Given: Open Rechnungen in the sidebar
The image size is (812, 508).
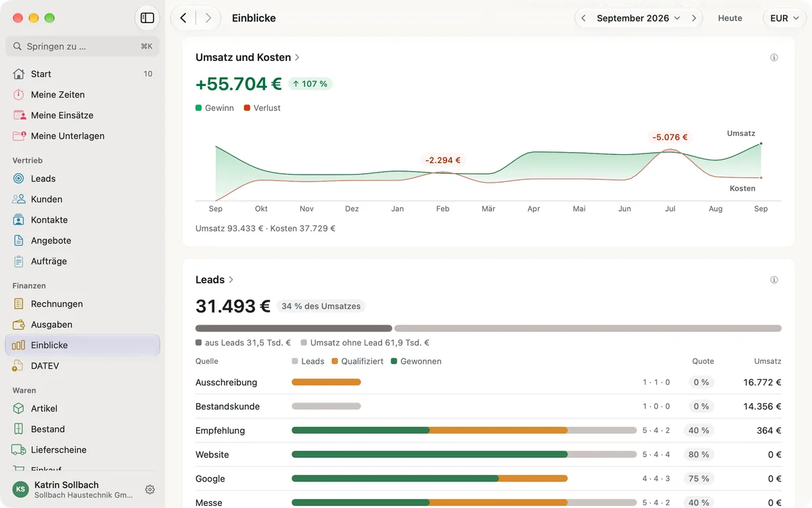Looking at the screenshot, I should [83, 304].
